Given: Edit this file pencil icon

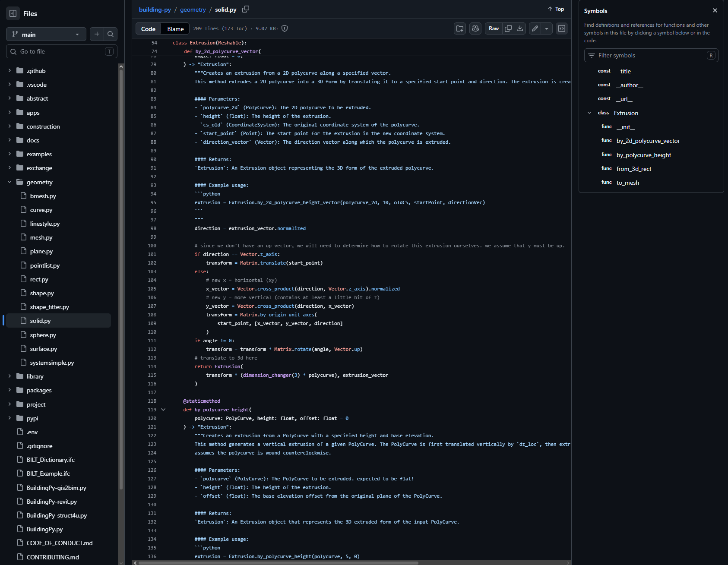Looking at the screenshot, I should 535,28.
